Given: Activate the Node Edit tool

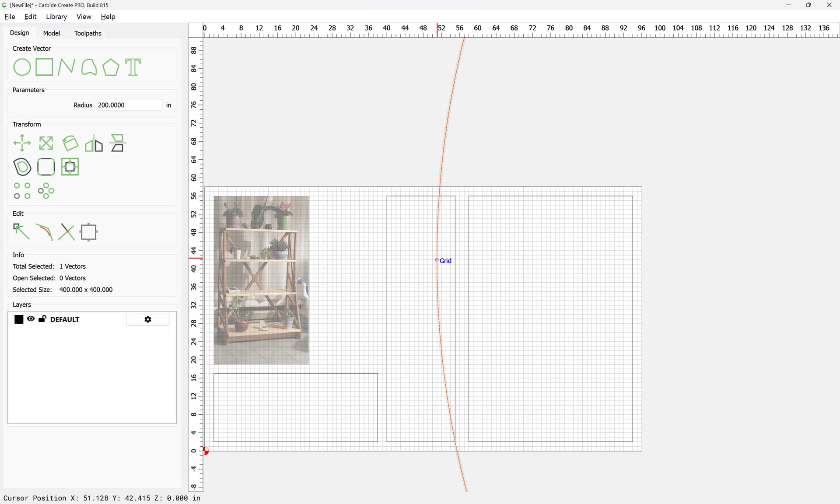Looking at the screenshot, I should [x=22, y=232].
